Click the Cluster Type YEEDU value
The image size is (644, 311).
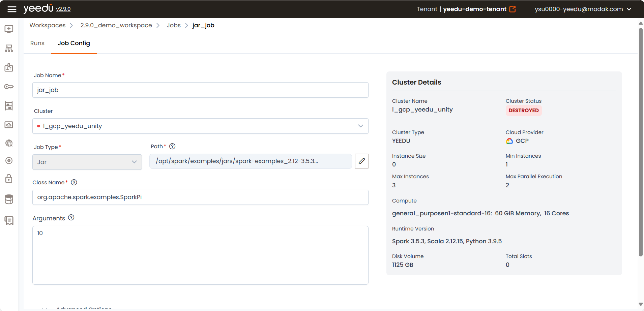[401, 141]
